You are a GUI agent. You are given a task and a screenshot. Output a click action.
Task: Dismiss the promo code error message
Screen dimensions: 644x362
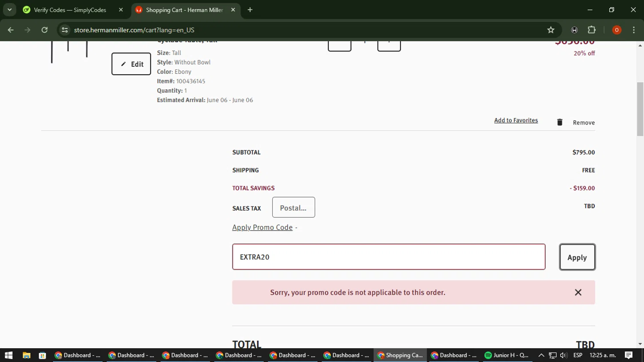[x=578, y=292]
